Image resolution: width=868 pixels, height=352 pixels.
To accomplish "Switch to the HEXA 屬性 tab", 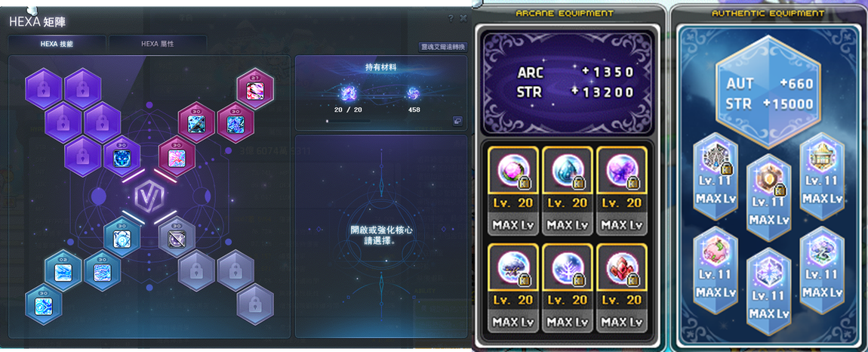I will click(158, 44).
